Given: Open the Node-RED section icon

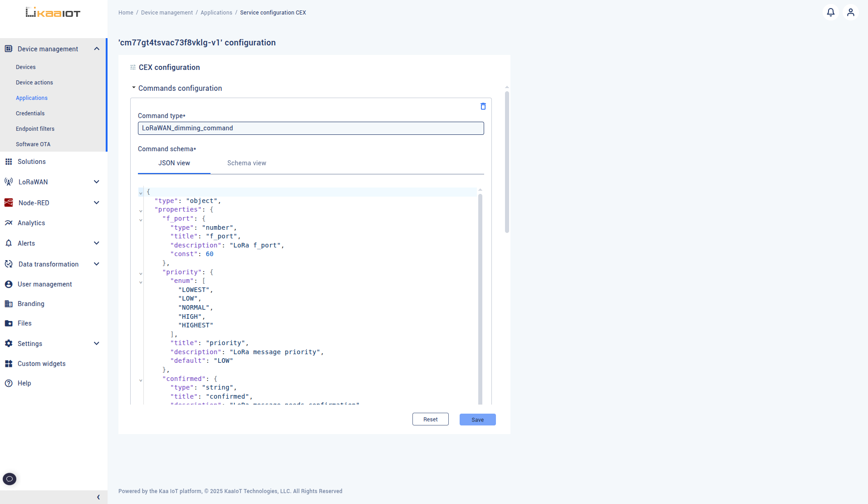Looking at the screenshot, I should (x=9, y=203).
